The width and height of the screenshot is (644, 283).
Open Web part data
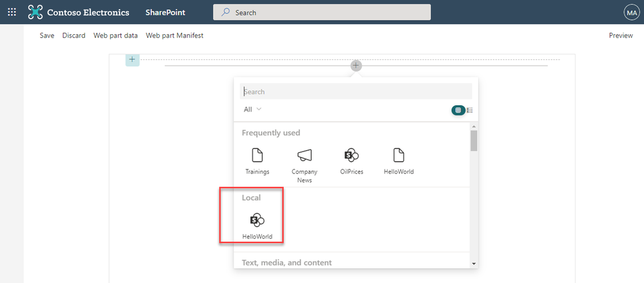click(x=116, y=35)
